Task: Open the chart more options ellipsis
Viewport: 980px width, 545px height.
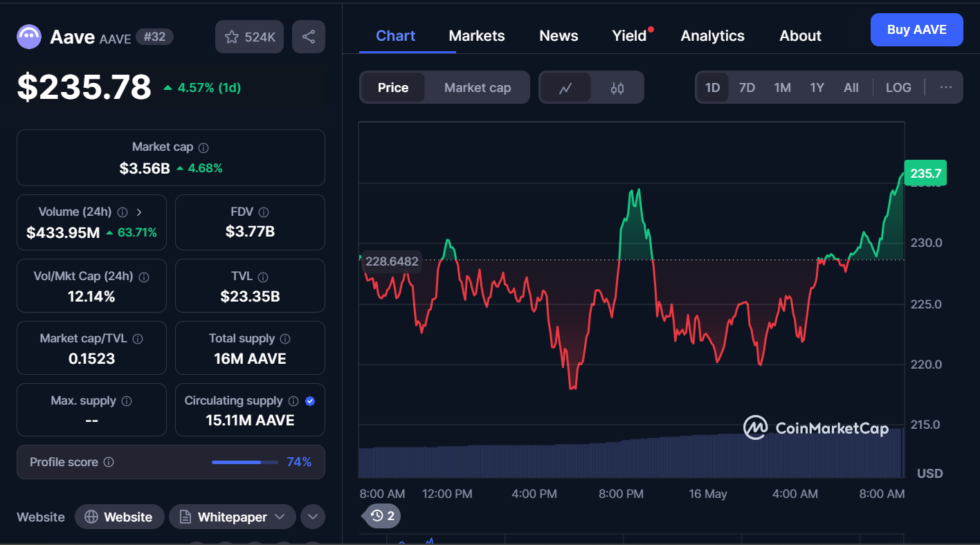Action: coord(946,88)
